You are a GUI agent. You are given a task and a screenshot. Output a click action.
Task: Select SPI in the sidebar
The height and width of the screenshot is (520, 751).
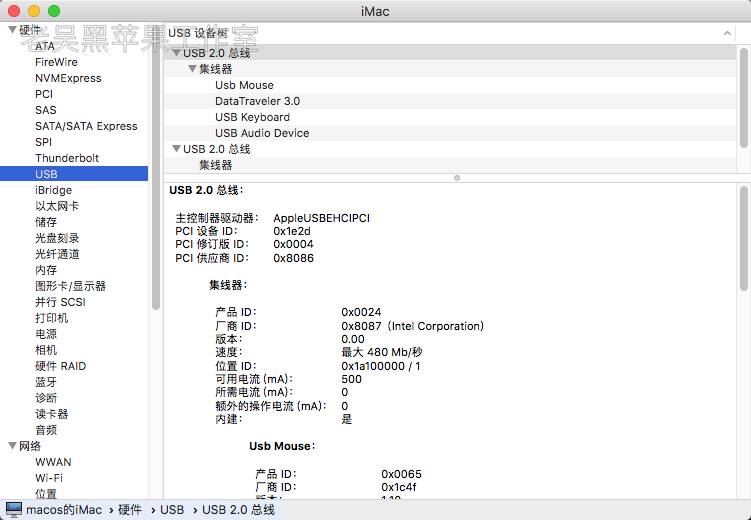[43, 142]
